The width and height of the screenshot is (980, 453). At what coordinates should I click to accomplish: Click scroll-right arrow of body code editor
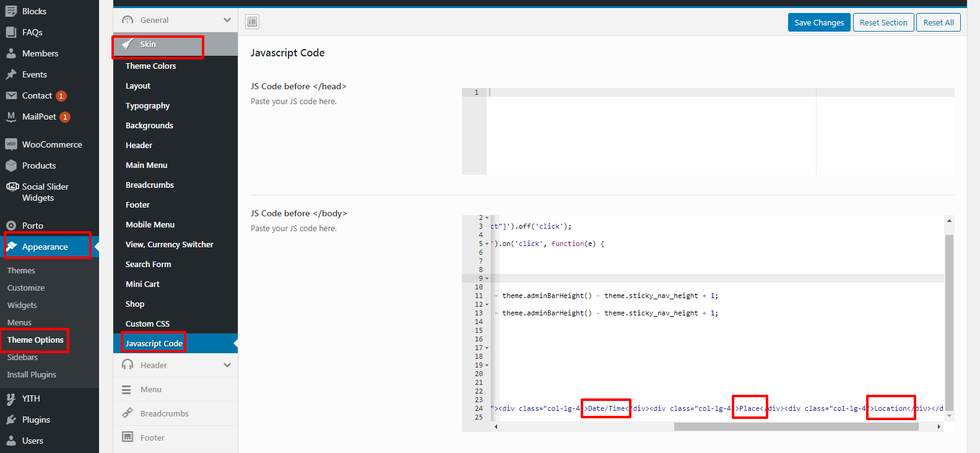pyautogui.click(x=939, y=426)
